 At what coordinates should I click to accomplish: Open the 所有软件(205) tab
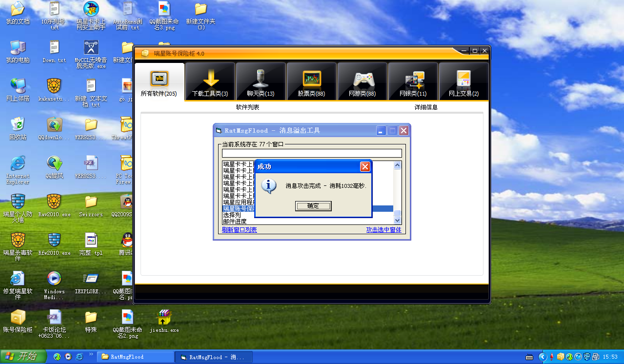click(160, 81)
